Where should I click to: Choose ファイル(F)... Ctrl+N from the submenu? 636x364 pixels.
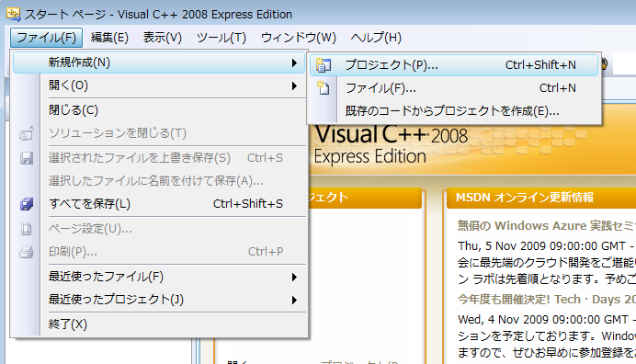pyautogui.click(x=454, y=88)
